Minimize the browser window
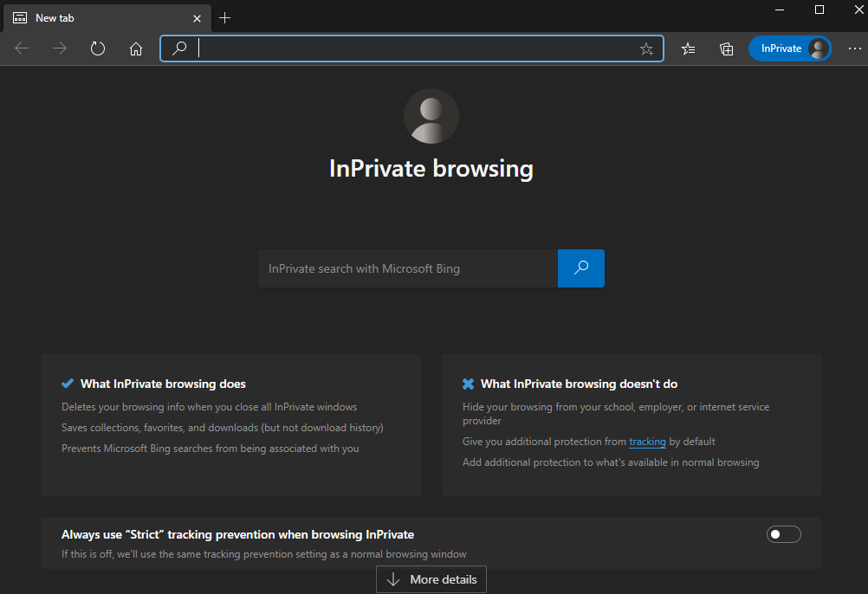868x594 pixels. (x=780, y=10)
